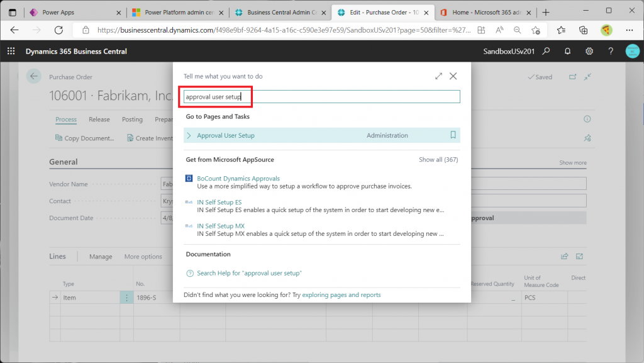Image resolution: width=644 pixels, height=363 pixels.
Task: Click Show more in the General section
Action: [572, 162]
